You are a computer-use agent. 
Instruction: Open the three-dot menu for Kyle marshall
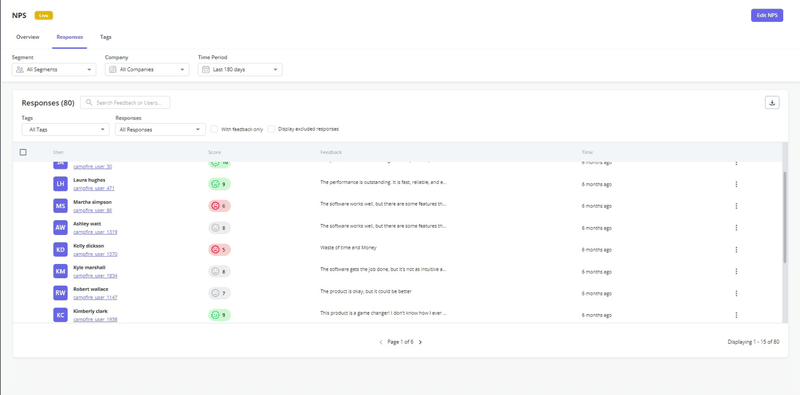[736, 271]
